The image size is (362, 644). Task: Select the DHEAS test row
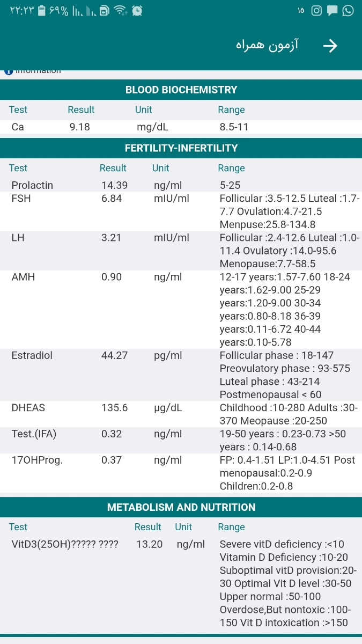pyautogui.click(x=181, y=414)
